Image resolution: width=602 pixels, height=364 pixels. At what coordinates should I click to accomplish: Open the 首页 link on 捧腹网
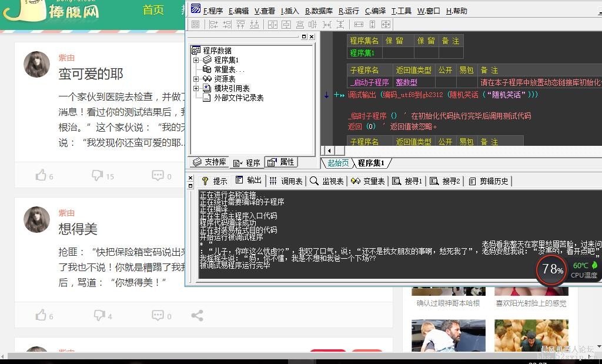pos(153,10)
